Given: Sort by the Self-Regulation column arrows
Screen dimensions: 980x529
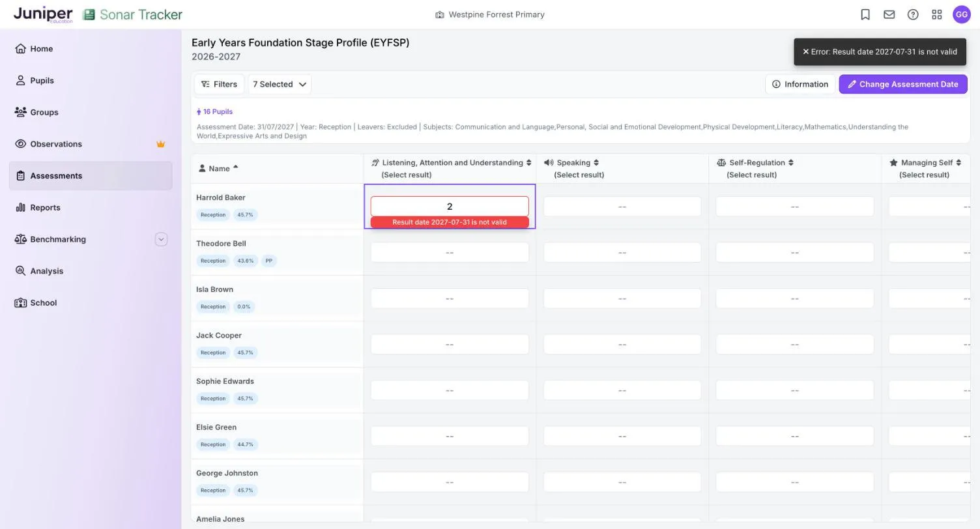Looking at the screenshot, I should click(x=791, y=163).
